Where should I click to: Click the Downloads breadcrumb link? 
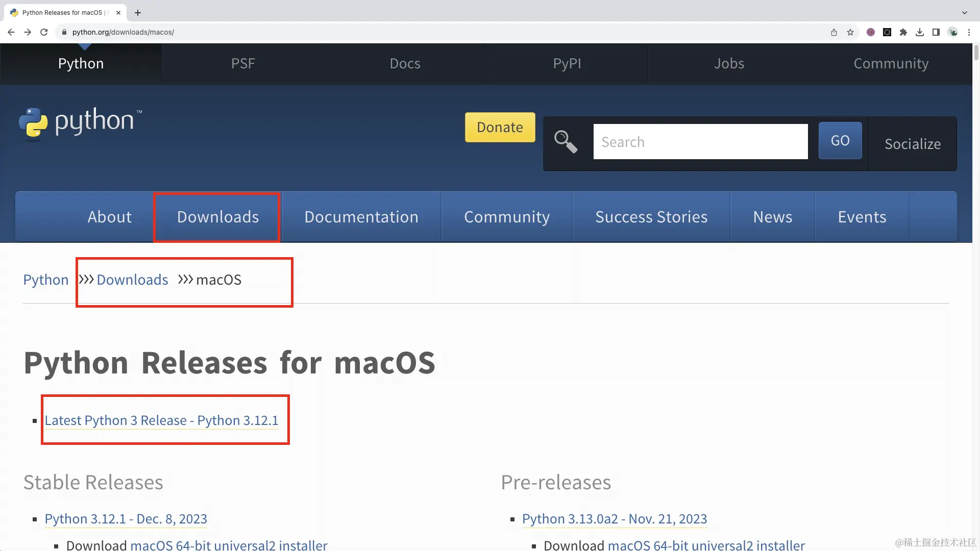tap(132, 280)
